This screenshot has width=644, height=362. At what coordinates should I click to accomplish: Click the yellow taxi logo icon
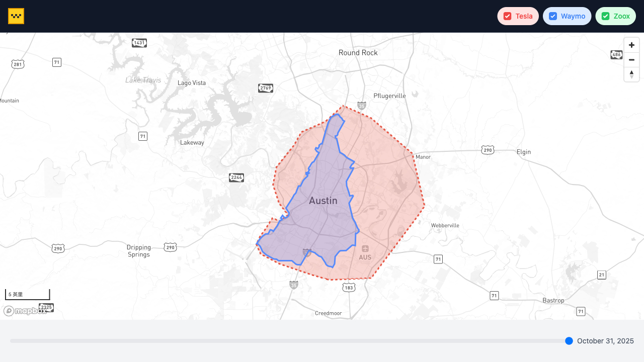(16, 16)
